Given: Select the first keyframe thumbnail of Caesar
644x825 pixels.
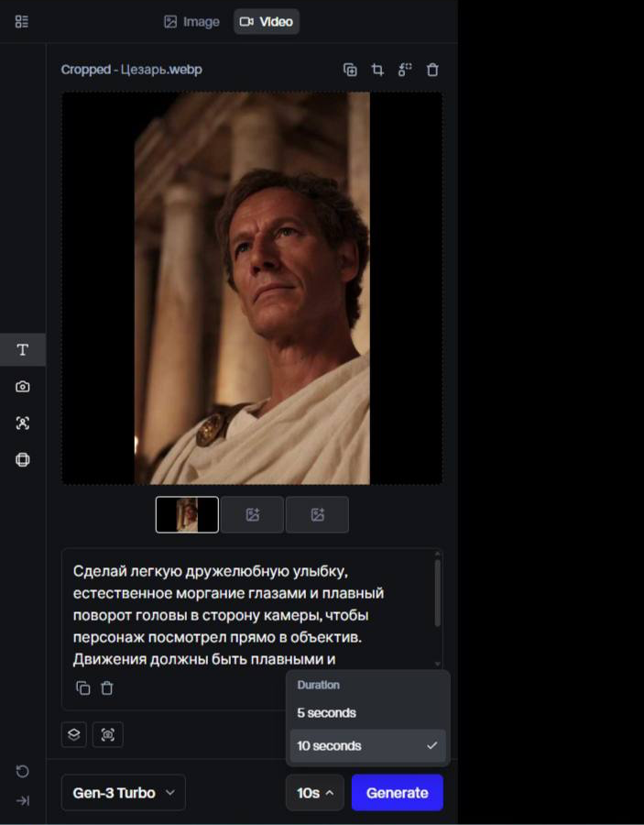Looking at the screenshot, I should tap(187, 514).
